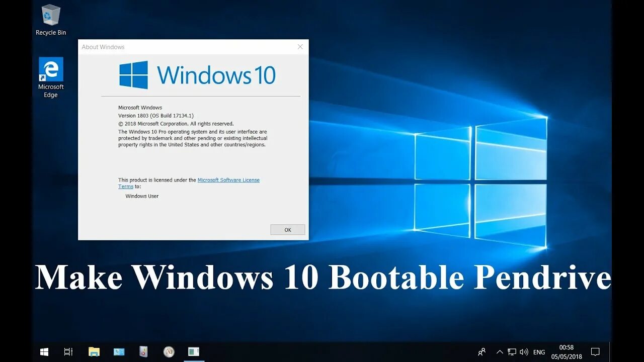Screen dimensions: 644x362
Task: Open the network status tray icon
Action: pyautogui.click(x=512, y=352)
